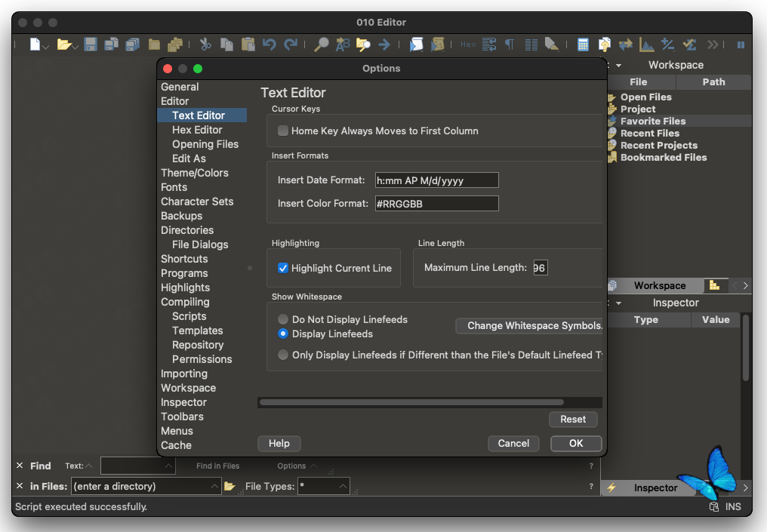Open the File Types dropdown
The image size is (767, 532).
coord(343,486)
